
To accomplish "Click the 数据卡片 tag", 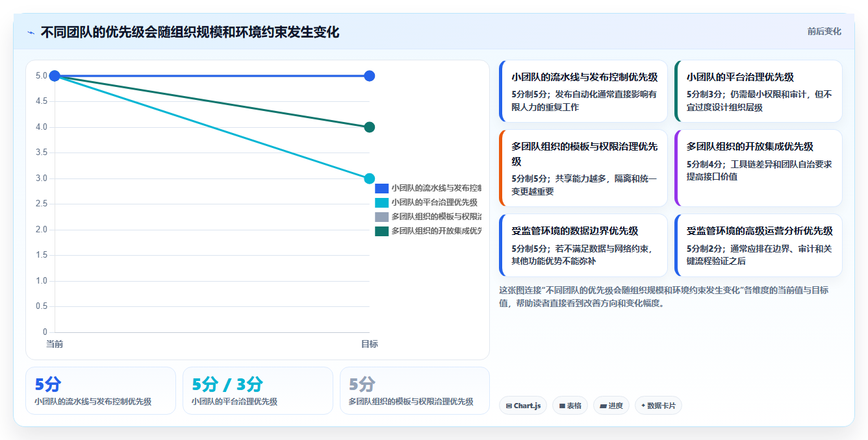I will tap(658, 406).
